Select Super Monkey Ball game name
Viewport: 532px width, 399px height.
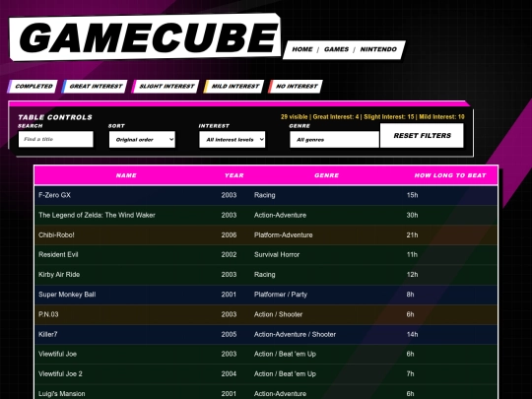[67, 295]
